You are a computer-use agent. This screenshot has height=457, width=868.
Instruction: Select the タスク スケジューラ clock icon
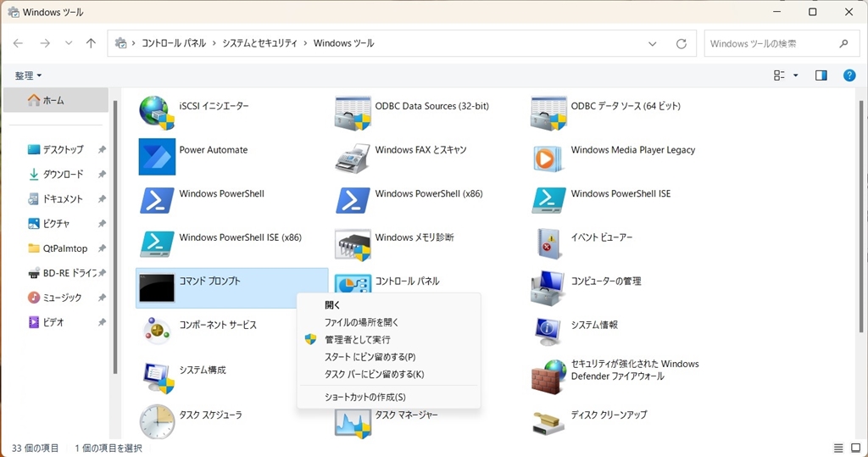pos(157,421)
